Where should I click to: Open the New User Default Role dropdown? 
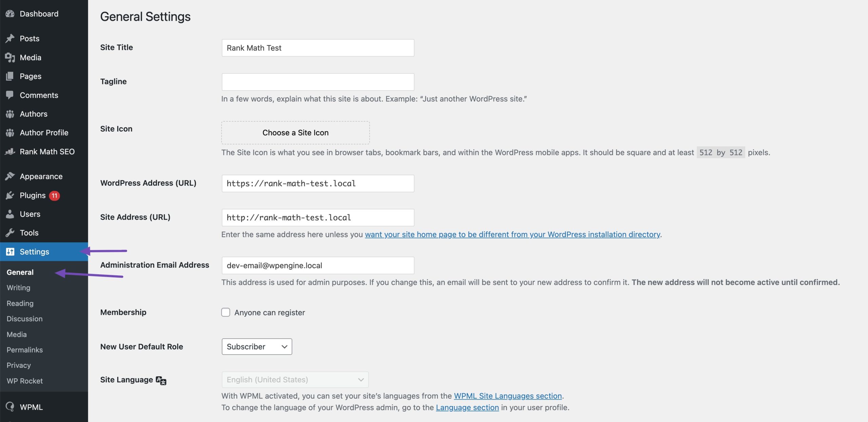257,346
